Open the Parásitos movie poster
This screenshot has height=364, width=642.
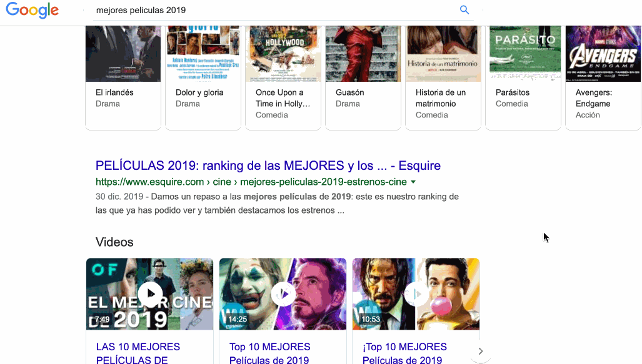(523, 54)
